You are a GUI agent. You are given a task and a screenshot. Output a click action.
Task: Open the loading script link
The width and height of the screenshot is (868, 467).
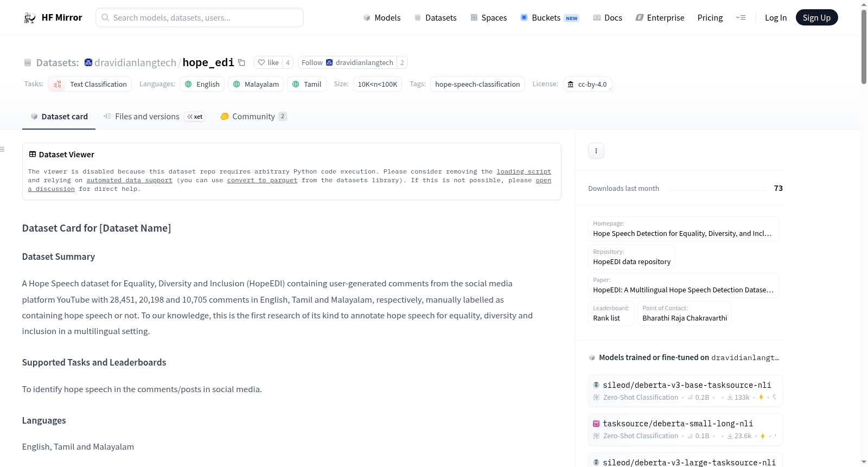click(524, 172)
